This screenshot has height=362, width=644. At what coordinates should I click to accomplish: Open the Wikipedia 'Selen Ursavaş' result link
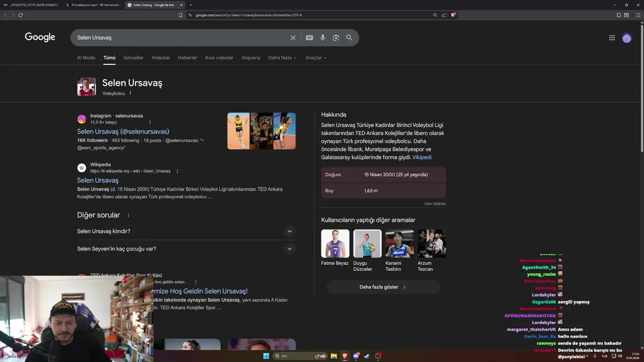tap(98, 180)
